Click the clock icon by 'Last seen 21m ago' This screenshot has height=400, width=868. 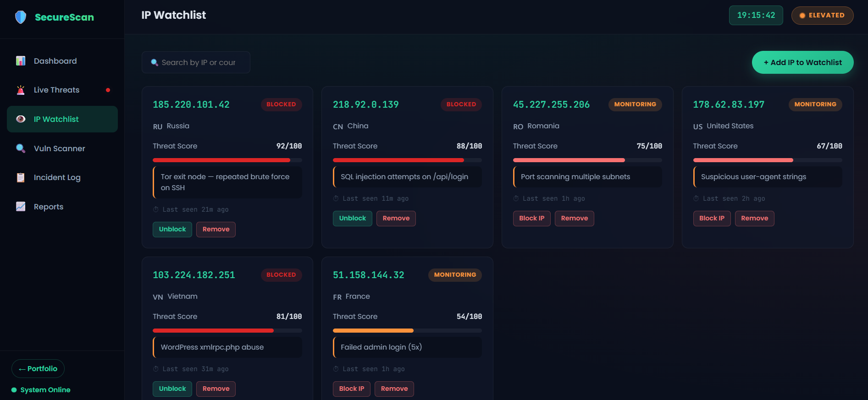(156, 209)
